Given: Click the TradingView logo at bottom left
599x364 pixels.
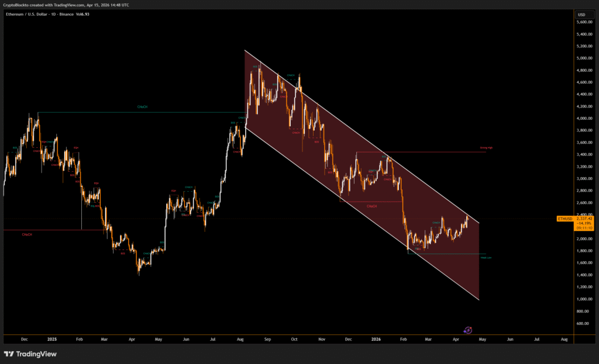Looking at the screenshot, I should (28, 354).
